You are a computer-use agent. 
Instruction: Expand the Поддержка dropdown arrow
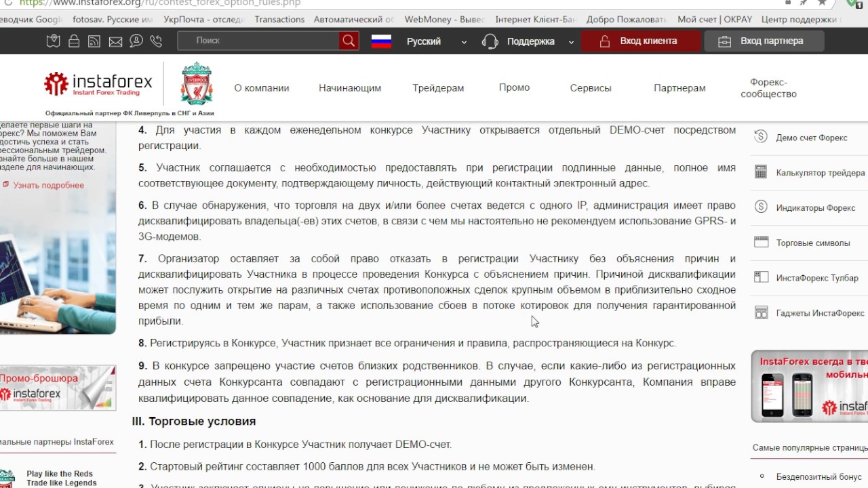(x=571, y=42)
